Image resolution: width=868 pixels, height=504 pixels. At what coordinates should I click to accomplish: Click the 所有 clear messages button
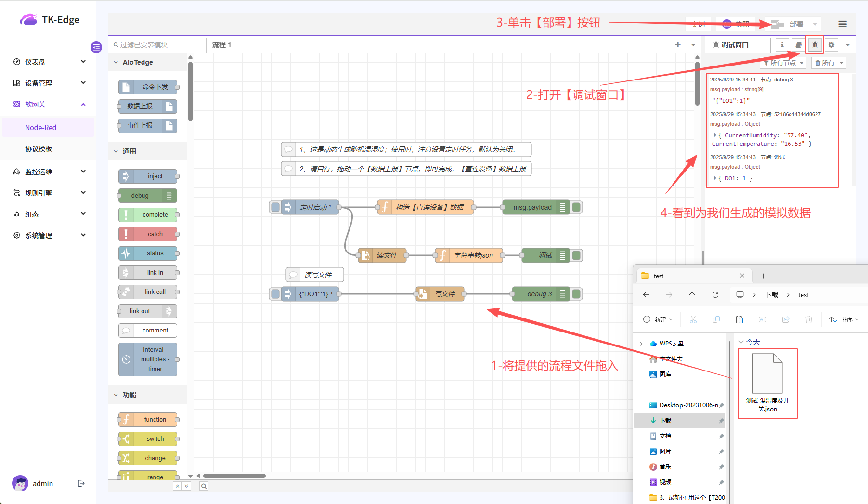[x=825, y=63]
